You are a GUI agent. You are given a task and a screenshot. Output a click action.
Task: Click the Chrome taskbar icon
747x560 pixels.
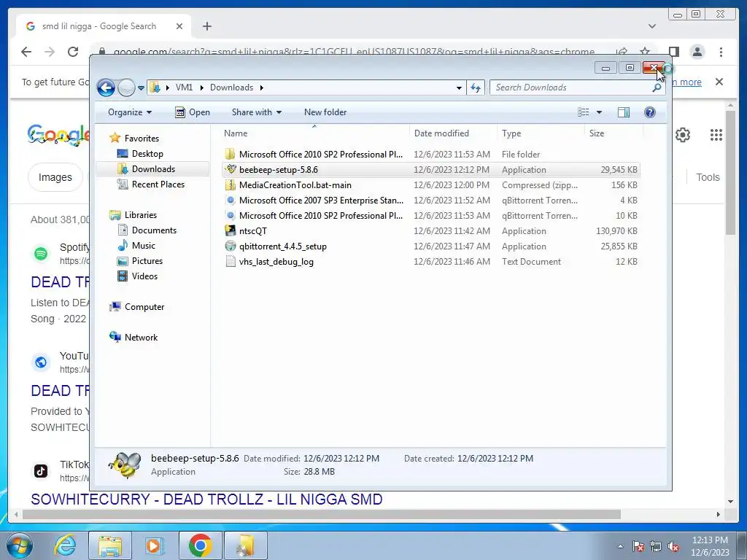coord(200,545)
